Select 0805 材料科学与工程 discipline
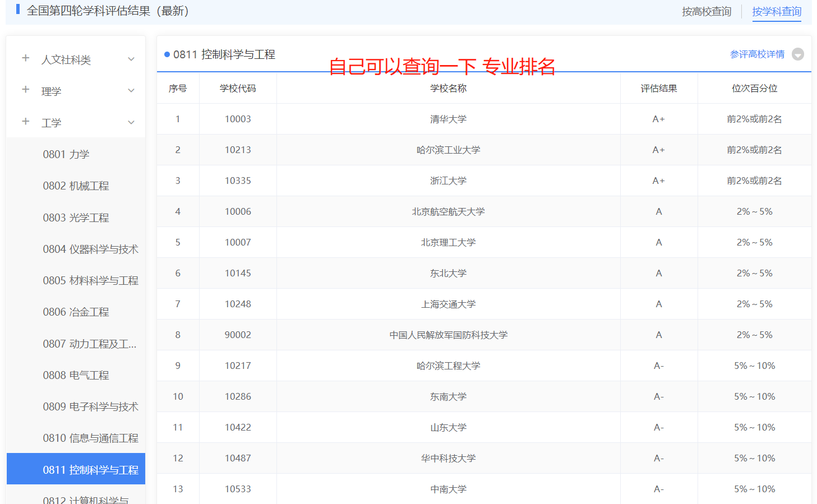817x504 pixels. [x=90, y=280]
